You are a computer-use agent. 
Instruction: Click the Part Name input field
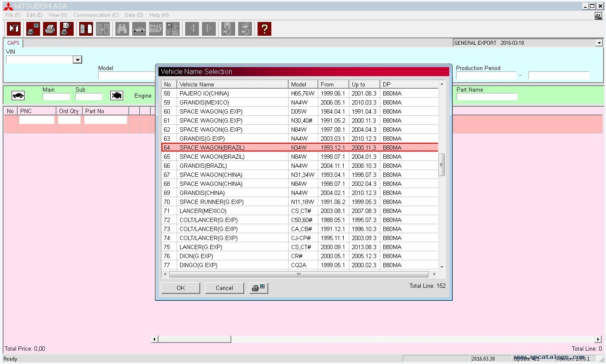coord(487,96)
